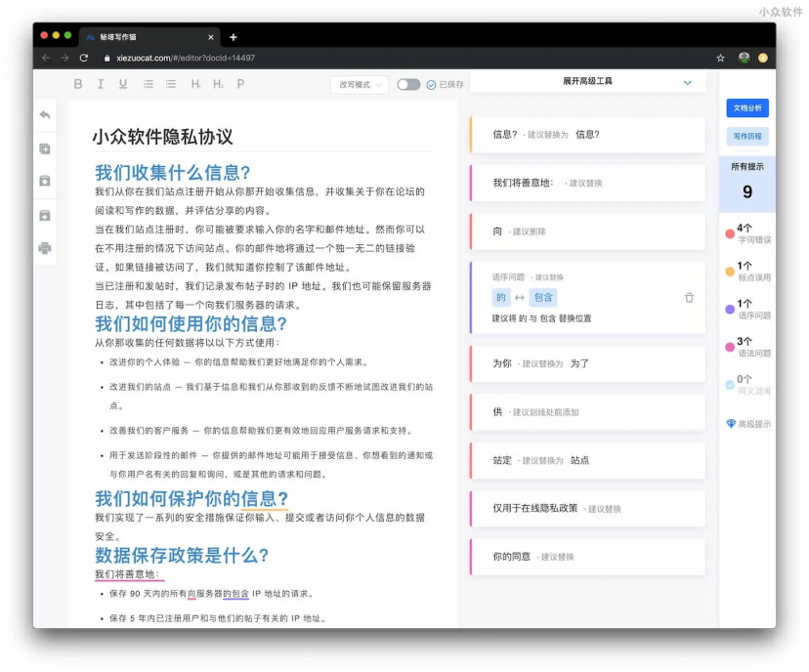Open the print icon in the left sidebar
The image size is (809, 672).
click(44, 248)
